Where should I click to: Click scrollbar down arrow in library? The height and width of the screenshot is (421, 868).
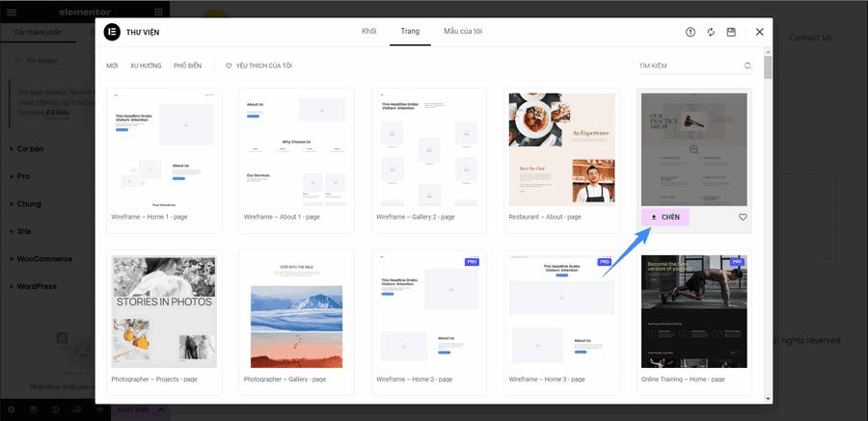click(x=768, y=398)
